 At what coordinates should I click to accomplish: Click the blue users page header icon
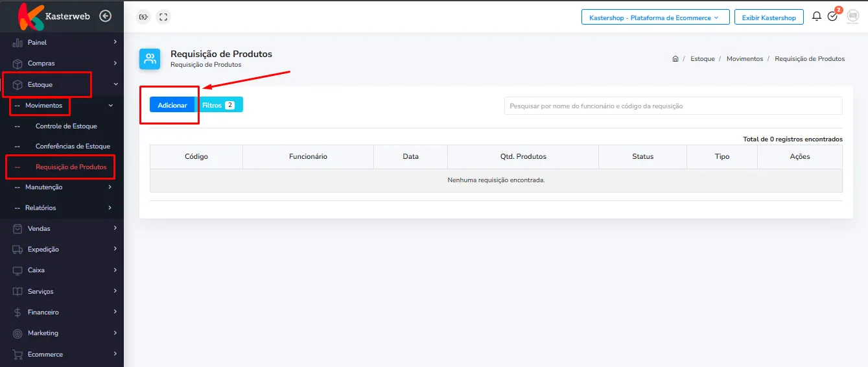(150, 58)
